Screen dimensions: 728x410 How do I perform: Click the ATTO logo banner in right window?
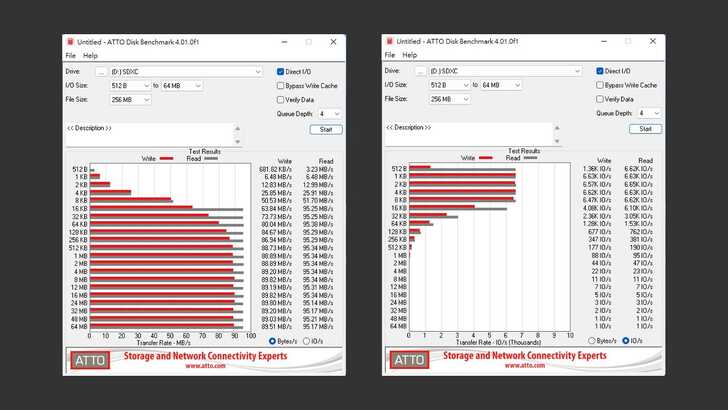coord(410,360)
